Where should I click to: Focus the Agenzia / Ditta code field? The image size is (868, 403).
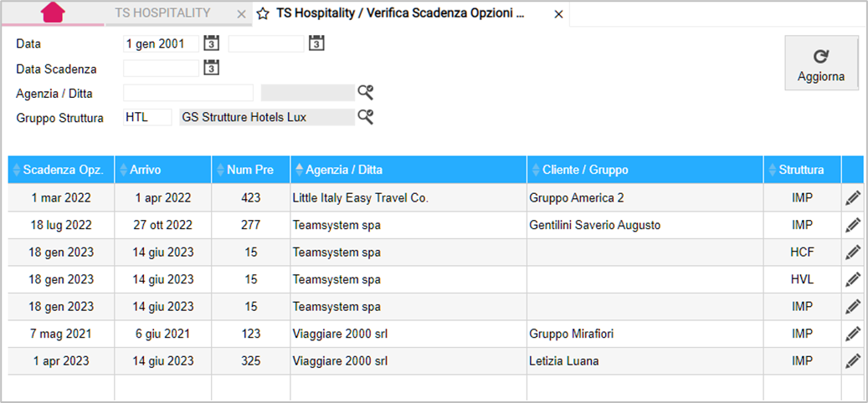point(188,93)
